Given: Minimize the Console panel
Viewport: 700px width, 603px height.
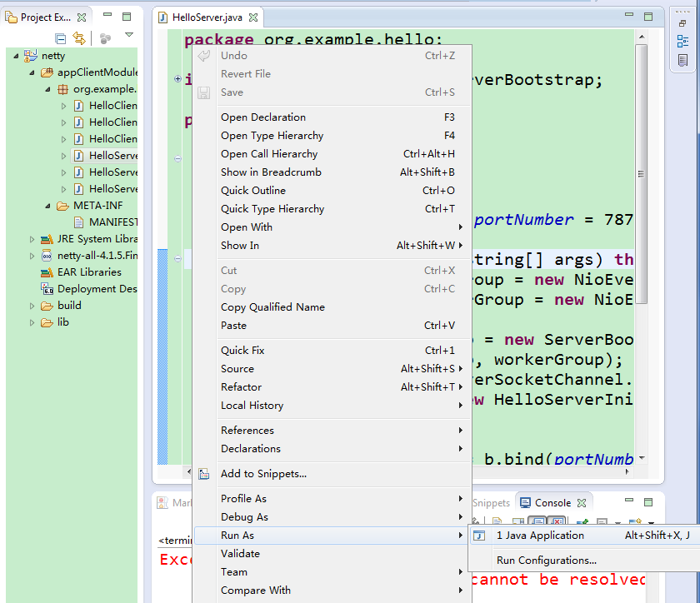Looking at the screenshot, I should click(x=629, y=500).
